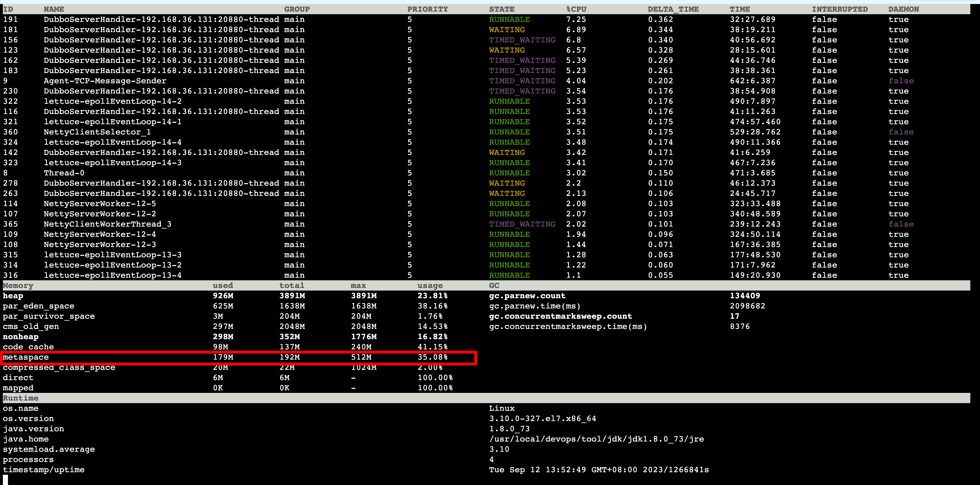The width and height of the screenshot is (980, 485).
Task: Click NettyServerWorker-12-5 thread name
Action: [x=100, y=204]
